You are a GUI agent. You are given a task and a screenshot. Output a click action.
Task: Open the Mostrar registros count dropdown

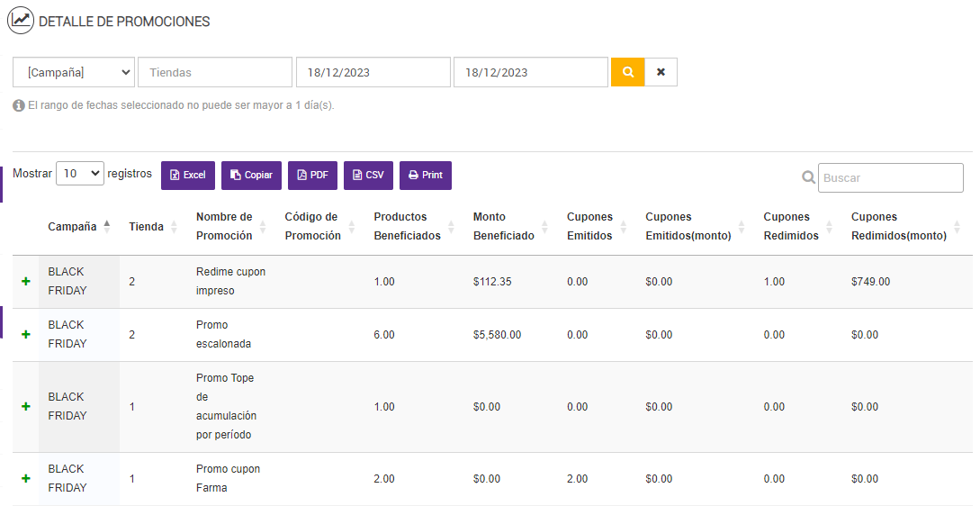pyautogui.click(x=80, y=174)
